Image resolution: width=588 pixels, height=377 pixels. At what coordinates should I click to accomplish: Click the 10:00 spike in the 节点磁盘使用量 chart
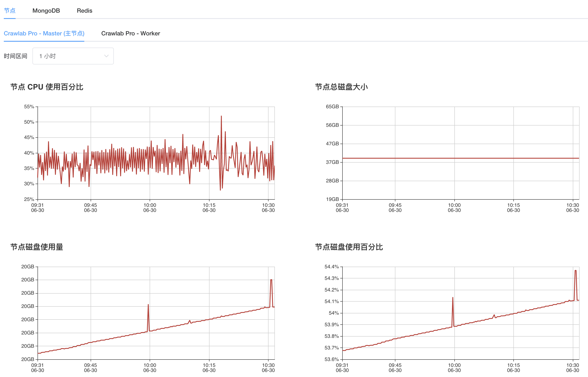click(148, 305)
